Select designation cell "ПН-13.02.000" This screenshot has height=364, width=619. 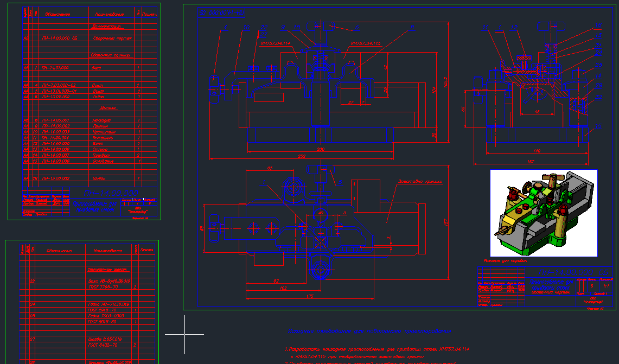pyautogui.click(x=56, y=97)
